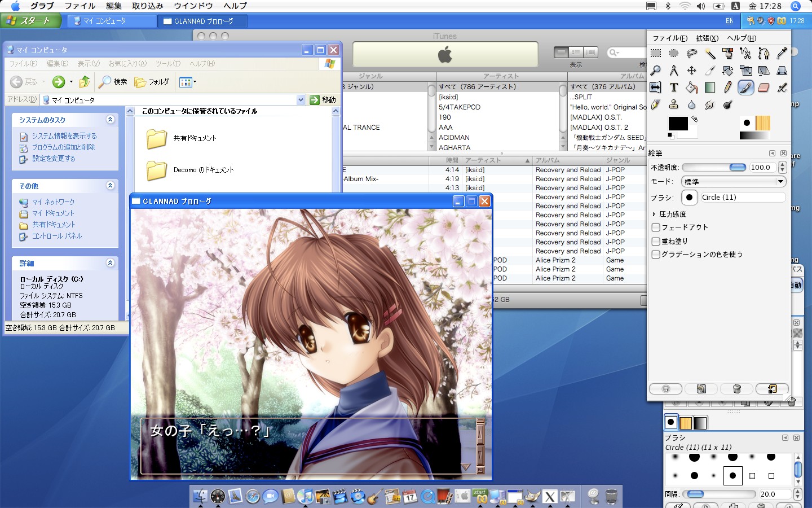This screenshot has width=812, height=508.
Task: Select the Free Select lasso tool
Action: click(692, 54)
